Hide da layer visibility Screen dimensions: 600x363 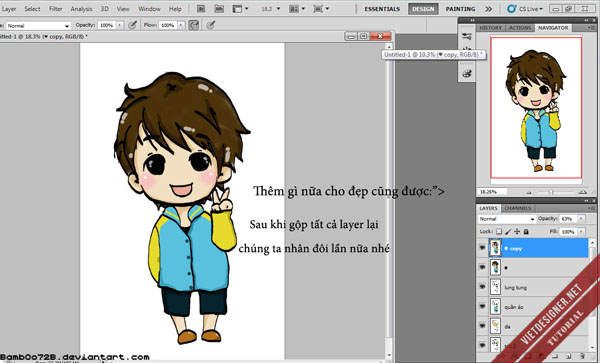coord(482,326)
